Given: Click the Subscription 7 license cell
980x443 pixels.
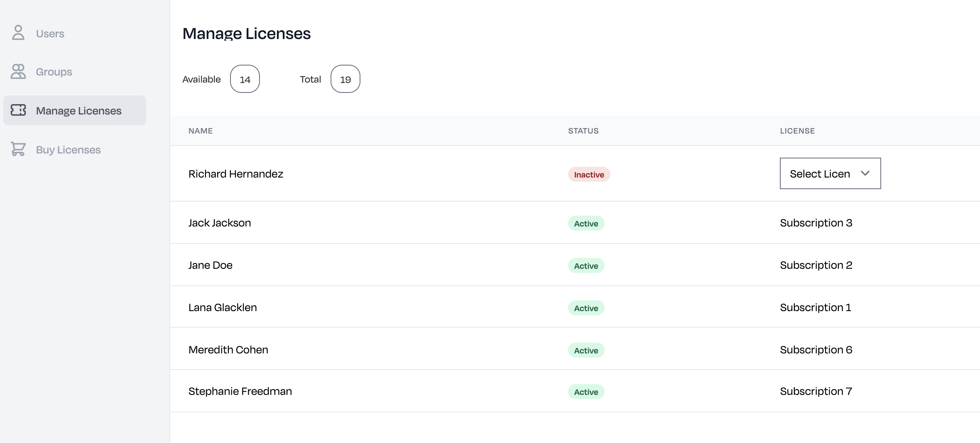Looking at the screenshot, I should click(816, 391).
